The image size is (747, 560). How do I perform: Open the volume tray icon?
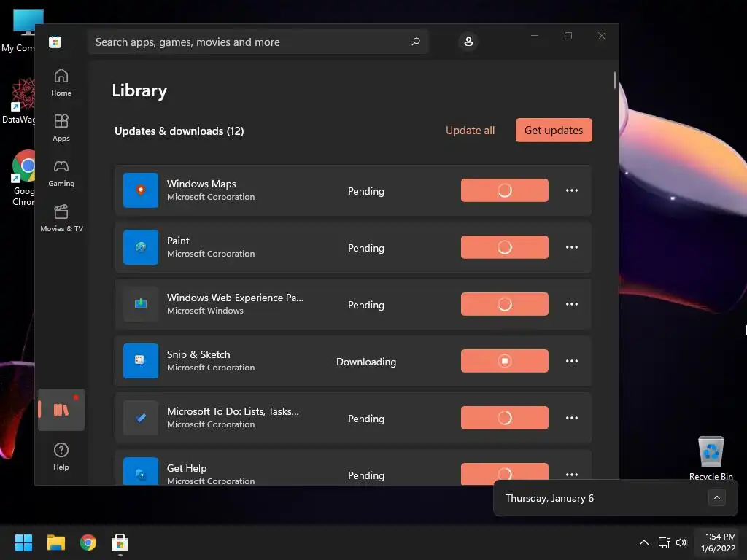tap(681, 542)
